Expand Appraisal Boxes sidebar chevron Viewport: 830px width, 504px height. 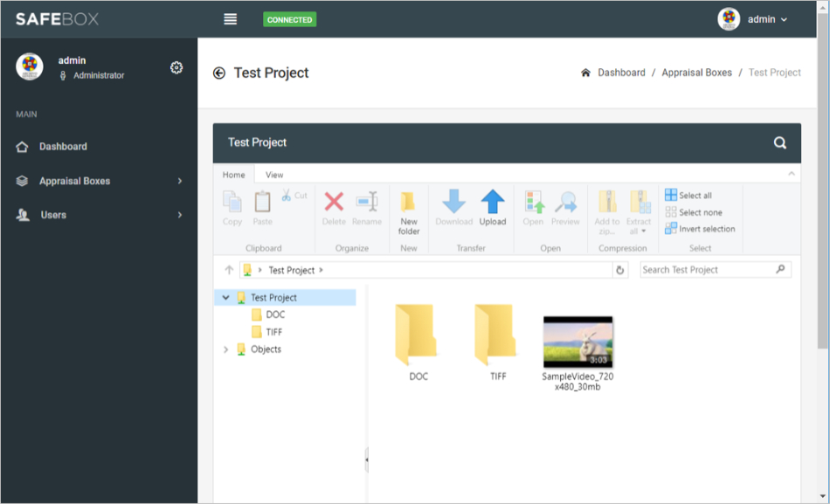coord(180,181)
